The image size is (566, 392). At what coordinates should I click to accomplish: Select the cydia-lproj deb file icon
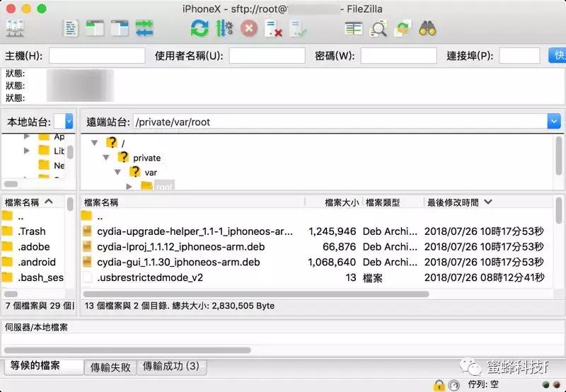tap(87, 246)
